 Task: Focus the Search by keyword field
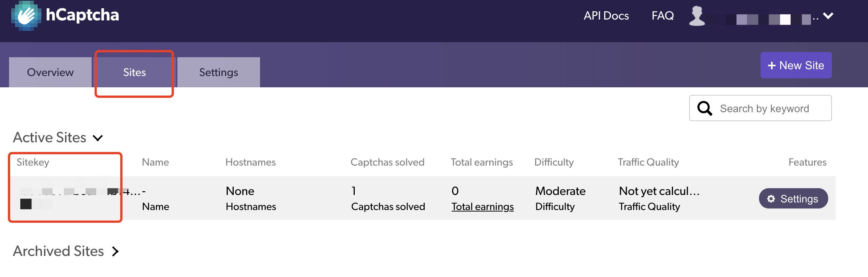tap(761, 108)
